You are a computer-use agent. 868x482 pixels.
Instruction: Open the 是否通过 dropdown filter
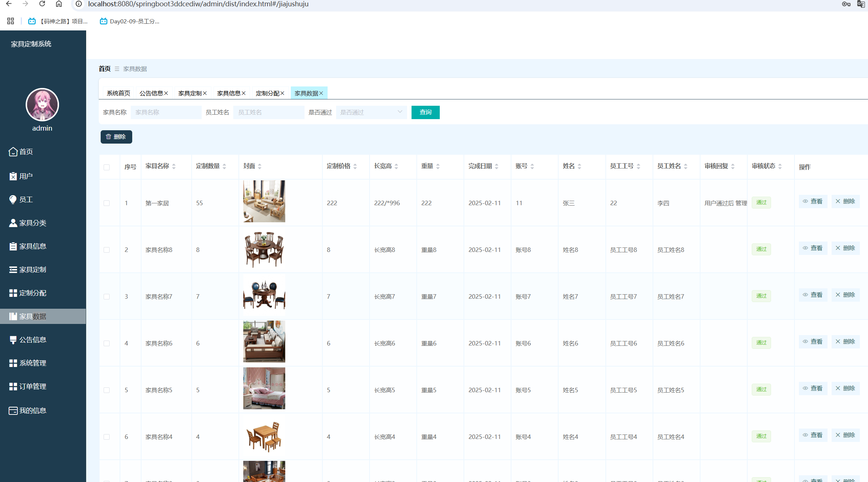[371, 112]
